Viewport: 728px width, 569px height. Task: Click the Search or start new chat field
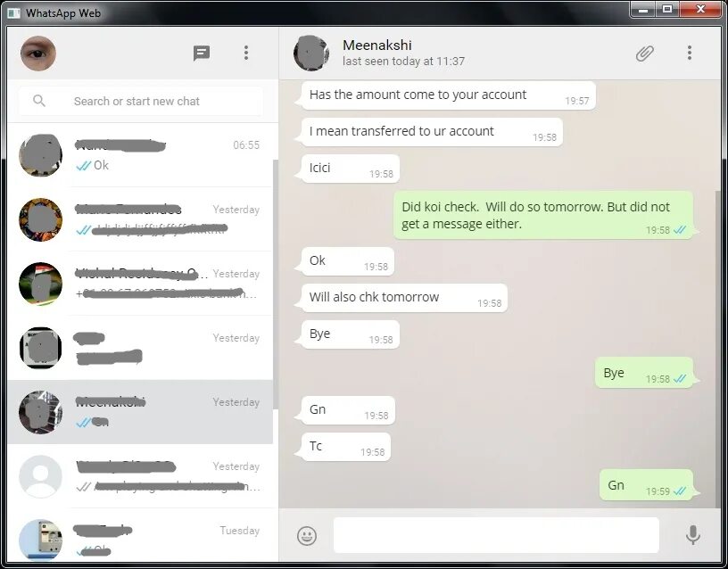coord(141,101)
